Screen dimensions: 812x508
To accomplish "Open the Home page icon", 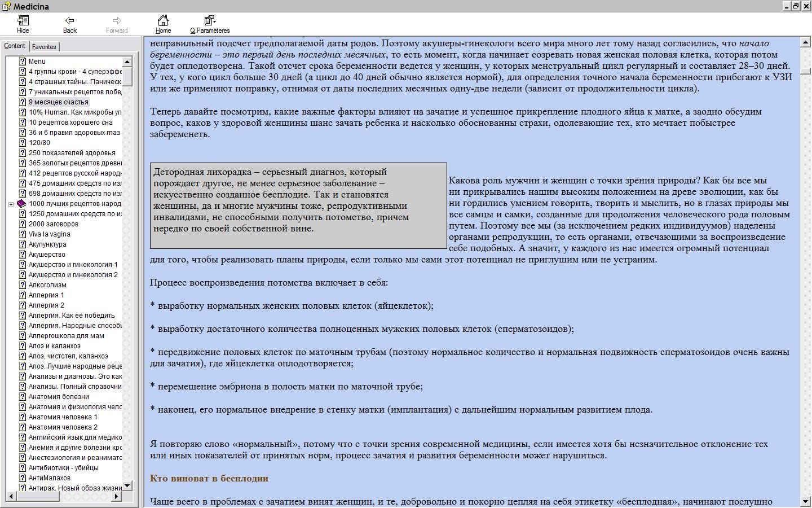I will 163,20.
